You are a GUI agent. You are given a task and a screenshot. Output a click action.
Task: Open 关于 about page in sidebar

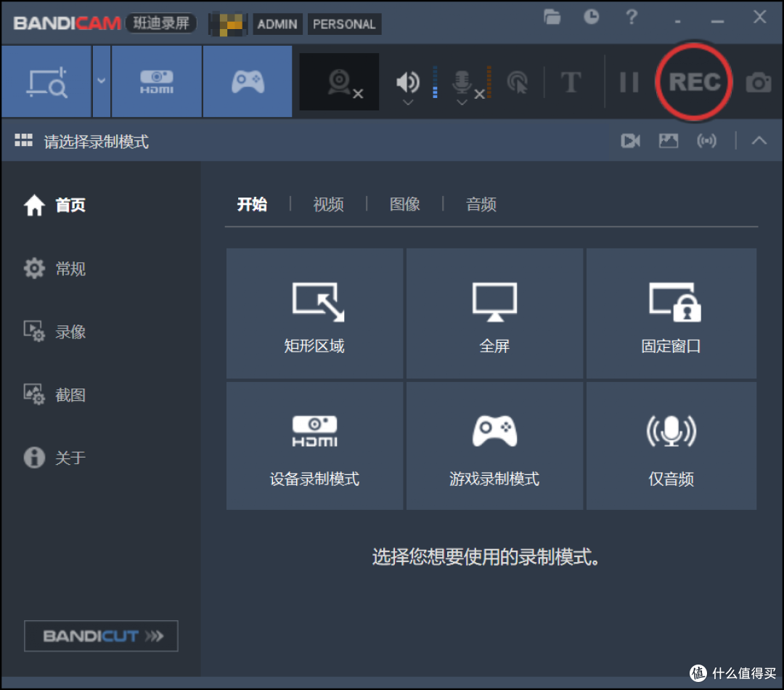(55, 458)
